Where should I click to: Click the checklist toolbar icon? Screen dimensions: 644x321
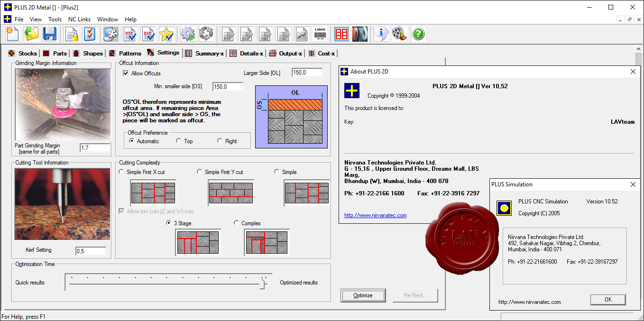tap(90, 34)
